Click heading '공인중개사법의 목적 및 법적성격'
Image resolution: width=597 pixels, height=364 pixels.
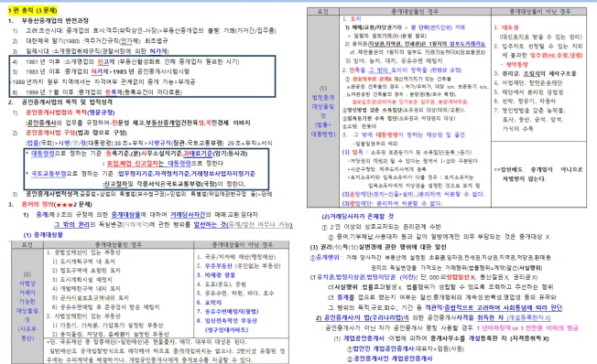point(67,102)
